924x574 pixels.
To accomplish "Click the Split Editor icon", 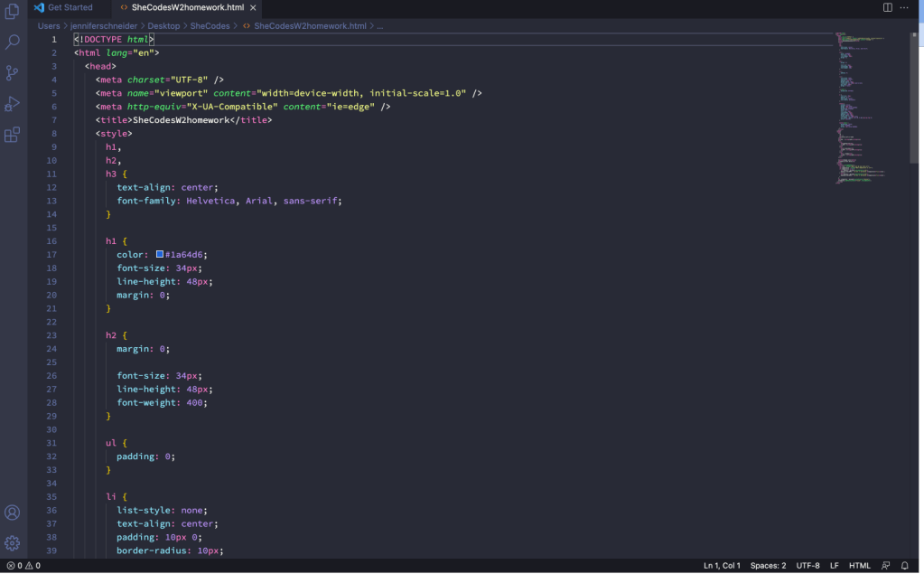I will coord(888,7).
